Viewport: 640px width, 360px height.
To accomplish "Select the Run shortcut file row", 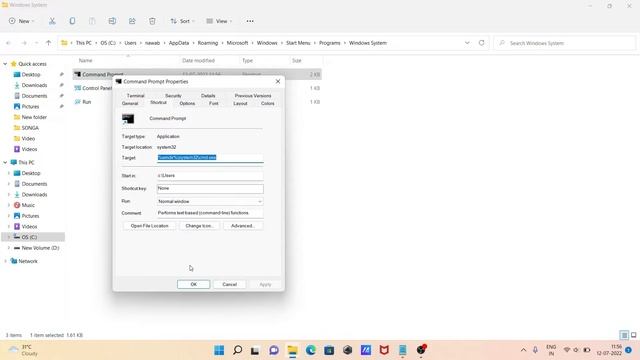I will [197, 102].
